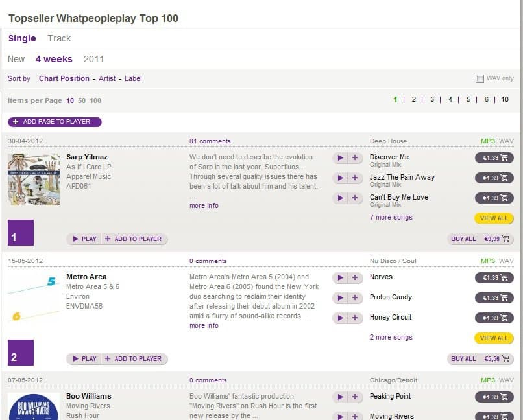Click Add Page To Player button
Screen dimensions: 523x420
[55, 122]
